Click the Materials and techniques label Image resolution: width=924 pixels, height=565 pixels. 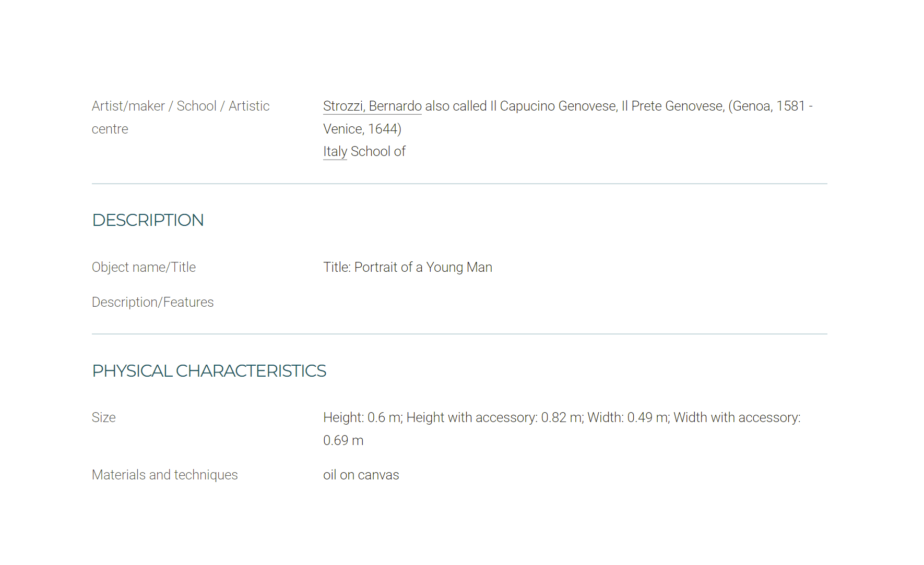[x=164, y=475]
